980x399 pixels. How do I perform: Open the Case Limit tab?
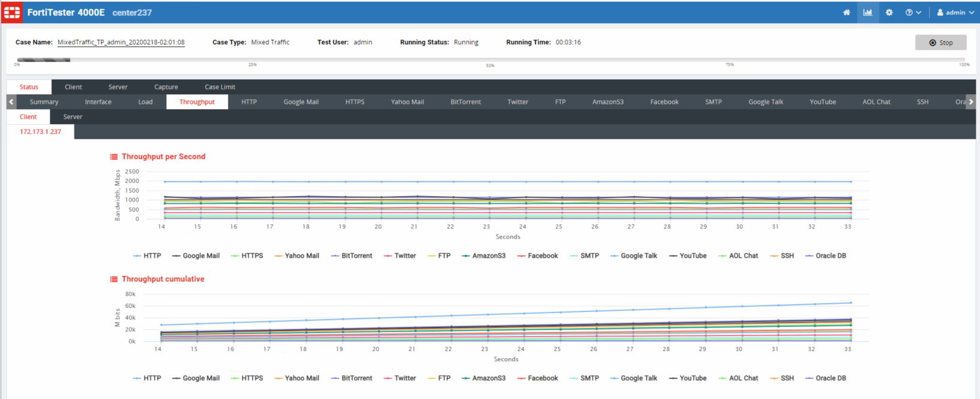[x=220, y=87]
